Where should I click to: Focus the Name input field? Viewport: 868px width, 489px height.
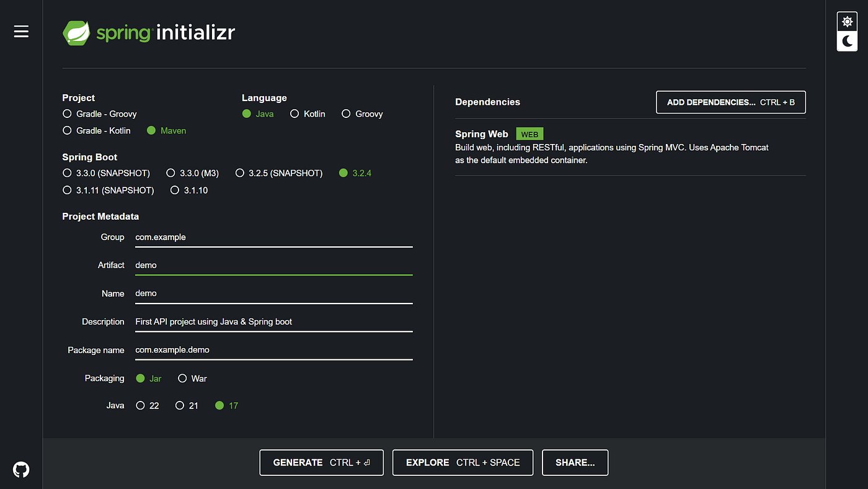tap(274, 294)
